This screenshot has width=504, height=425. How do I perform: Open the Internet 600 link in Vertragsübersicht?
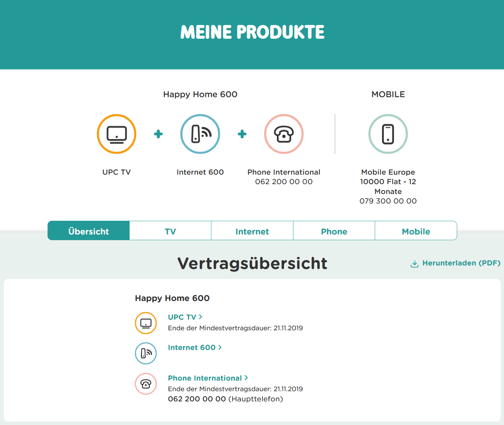point(192,348)
